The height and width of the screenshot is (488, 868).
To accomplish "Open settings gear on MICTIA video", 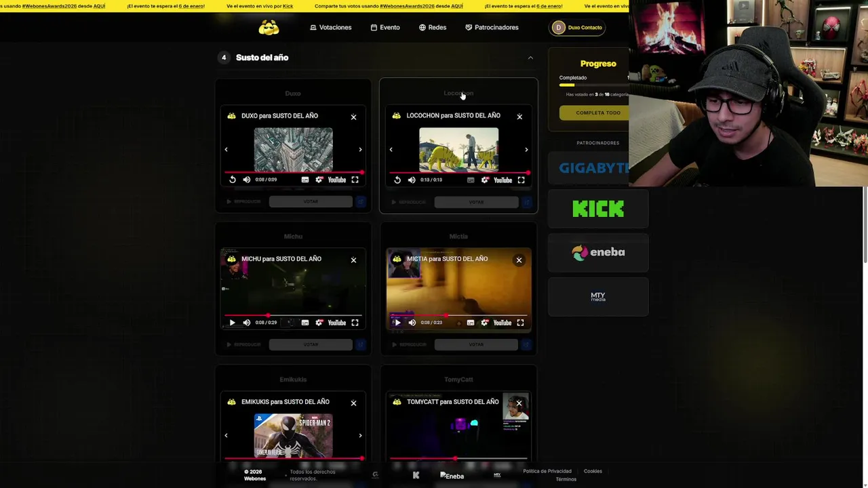I will [484, 323].
